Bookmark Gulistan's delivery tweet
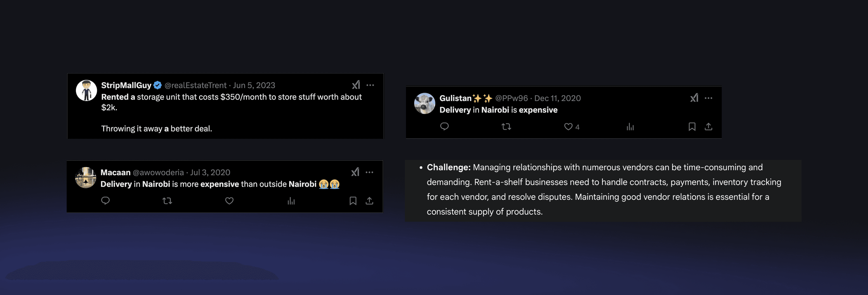 (692, 127)
